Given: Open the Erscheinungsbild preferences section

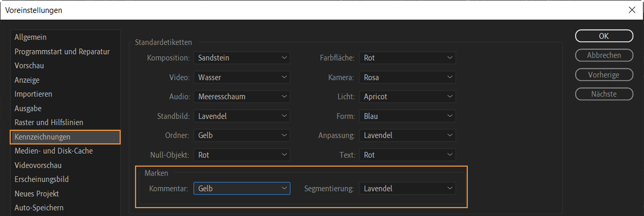Looking at the screenshot, I should tap(42, 179).
